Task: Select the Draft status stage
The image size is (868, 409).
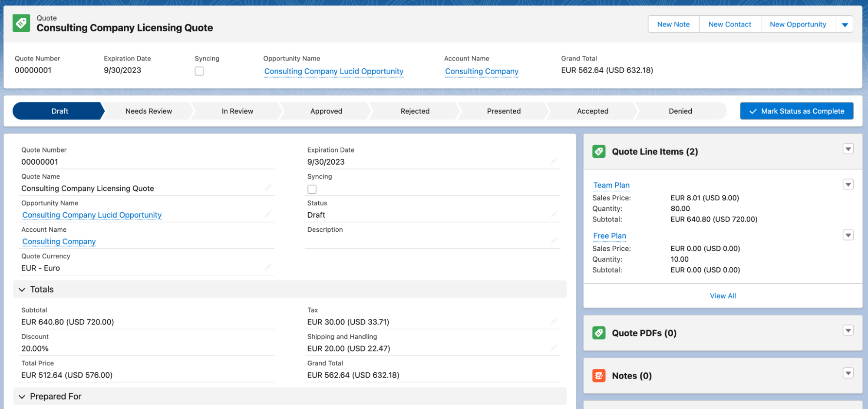Action: [x=59, y=111]
